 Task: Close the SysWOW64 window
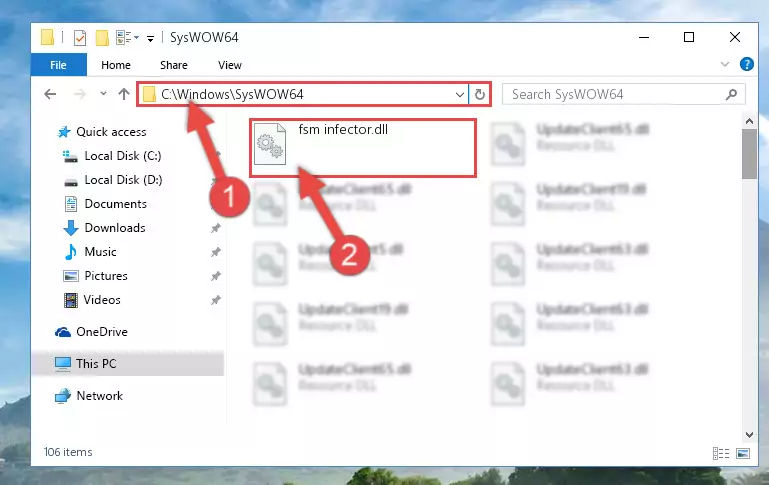734,37
